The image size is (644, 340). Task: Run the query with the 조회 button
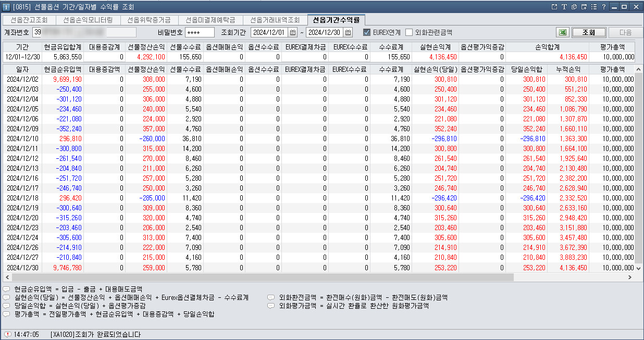tap(589, 32)
